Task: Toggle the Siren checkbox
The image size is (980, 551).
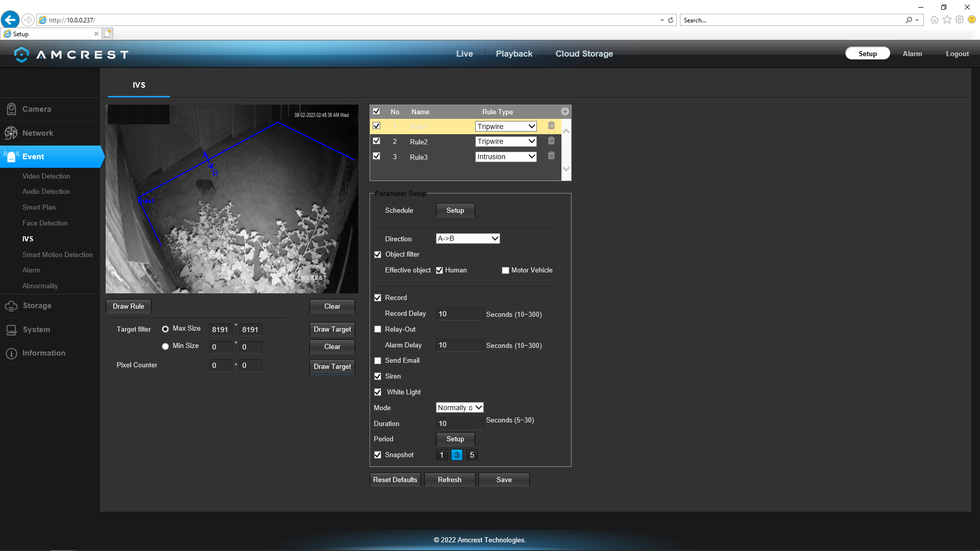Action: point(378,377)
